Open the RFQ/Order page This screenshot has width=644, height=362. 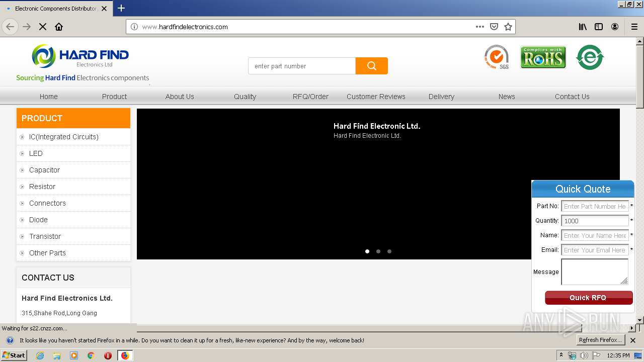[310, 97]
